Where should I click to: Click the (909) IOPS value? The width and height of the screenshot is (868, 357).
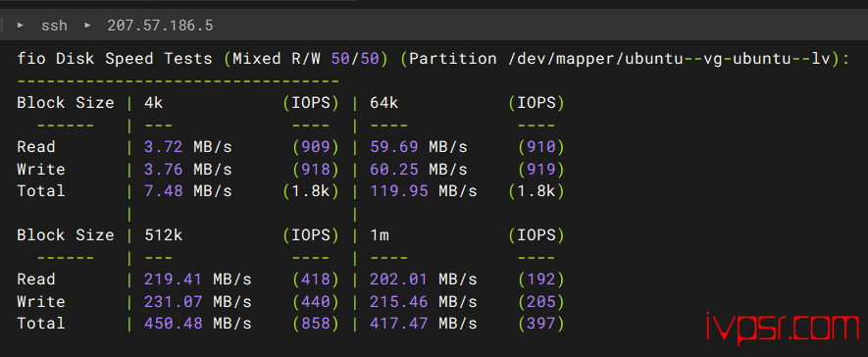316,147
